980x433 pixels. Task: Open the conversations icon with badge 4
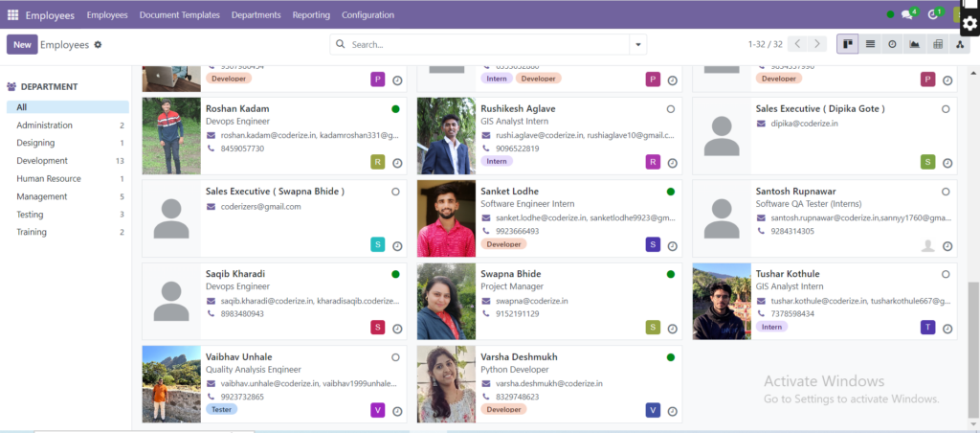click(x=907, y=14)
